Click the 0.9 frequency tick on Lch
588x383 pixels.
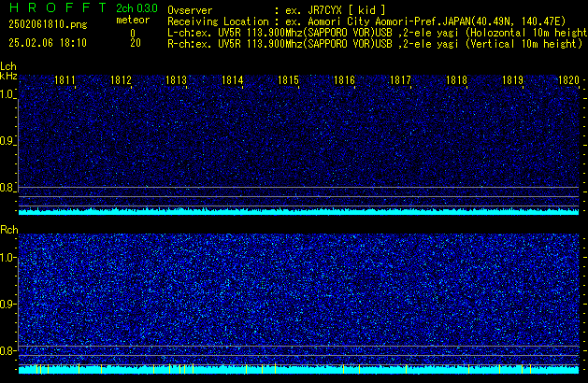click(x=7, y=141)
